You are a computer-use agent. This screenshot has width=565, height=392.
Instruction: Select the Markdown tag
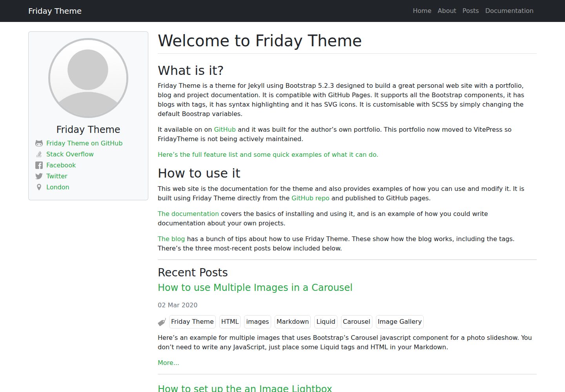point(293,322)
